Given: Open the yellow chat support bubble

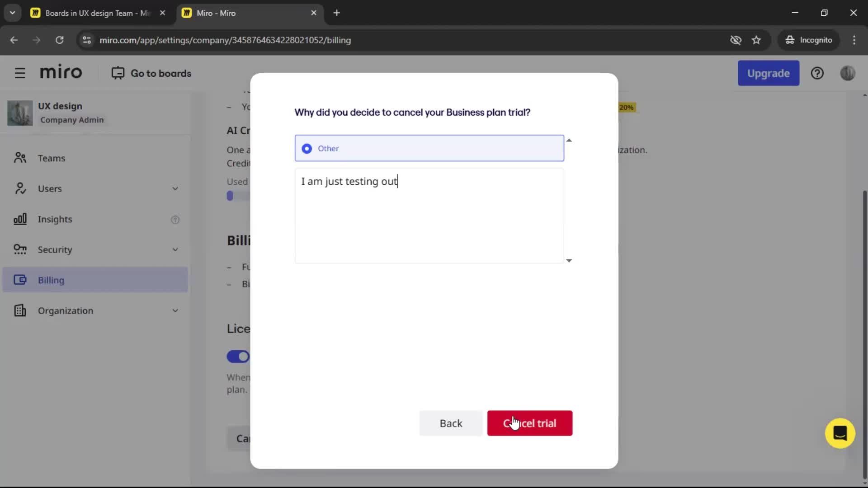Looking at the screenshot, I should (840, 433).
